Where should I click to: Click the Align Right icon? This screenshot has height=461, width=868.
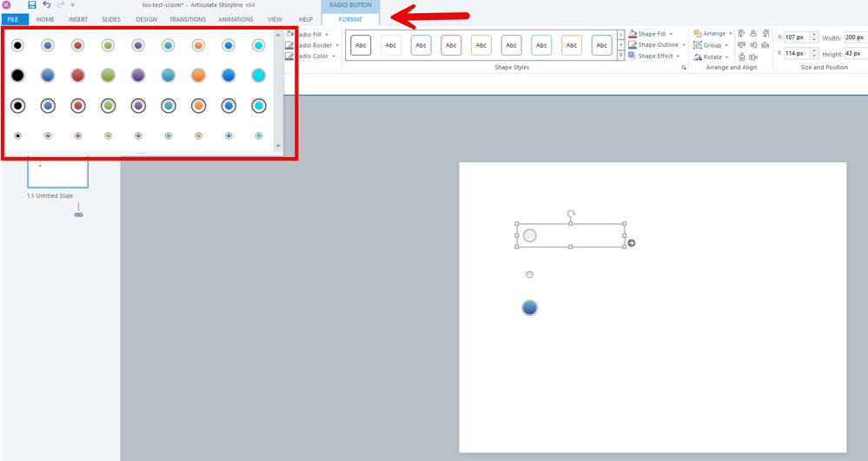pyautogui.click(x=765, y=34)
